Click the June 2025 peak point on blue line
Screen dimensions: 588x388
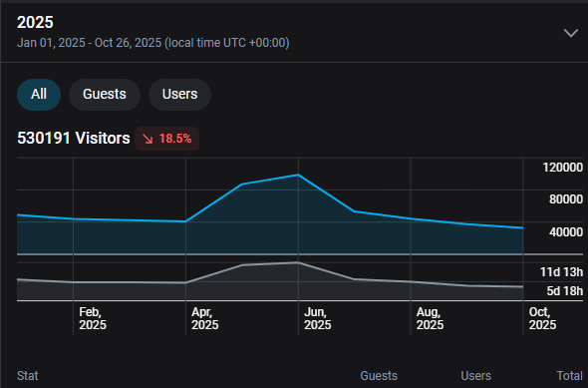(298, 175)
